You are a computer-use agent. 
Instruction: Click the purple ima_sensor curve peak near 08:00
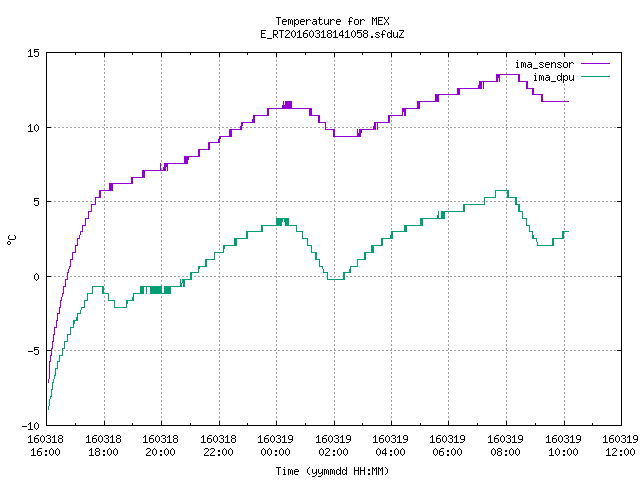pos(509,75)
